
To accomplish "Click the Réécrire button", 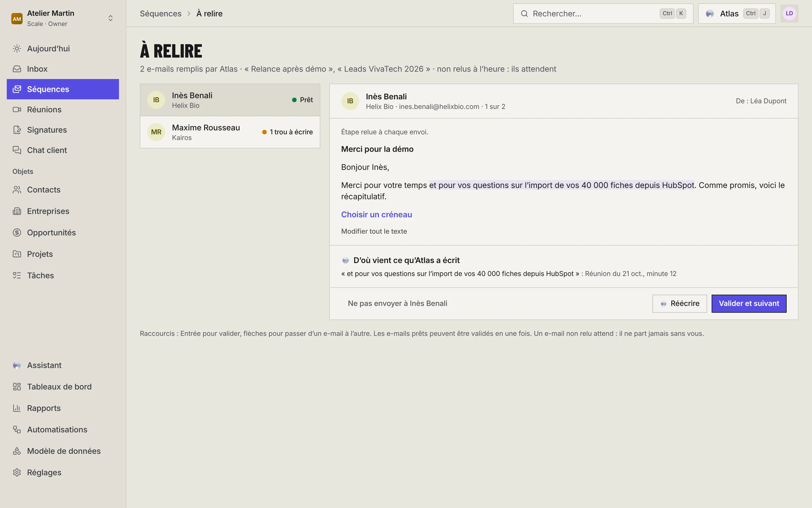I will [x=679, y=304].
